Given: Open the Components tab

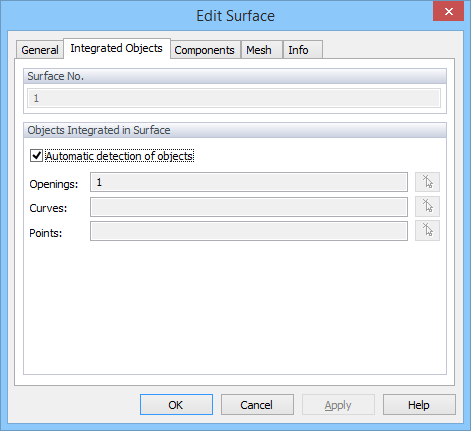Looking at the screenshot, I should [x=204, y=50].
